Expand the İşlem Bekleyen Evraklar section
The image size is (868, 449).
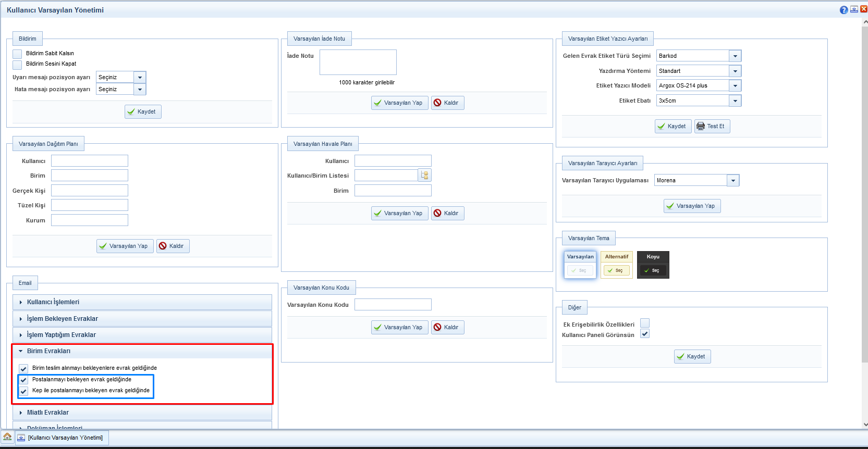click(63, 319)
